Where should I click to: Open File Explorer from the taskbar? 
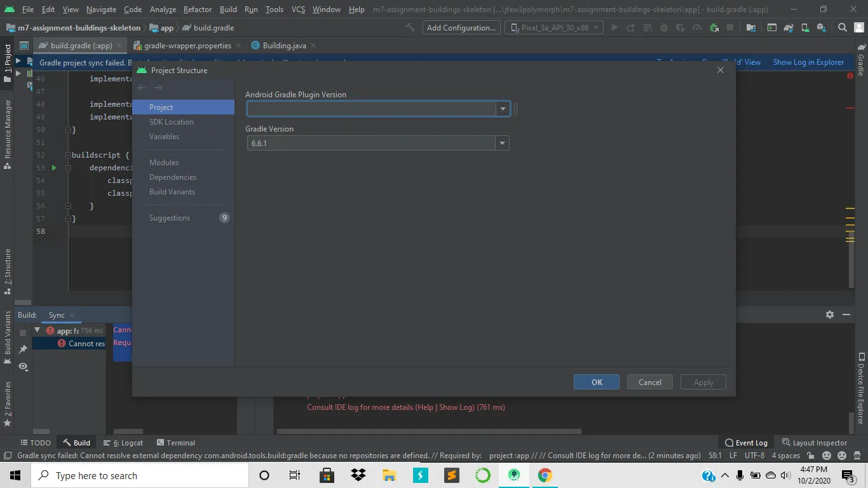[x=390, y=475]
